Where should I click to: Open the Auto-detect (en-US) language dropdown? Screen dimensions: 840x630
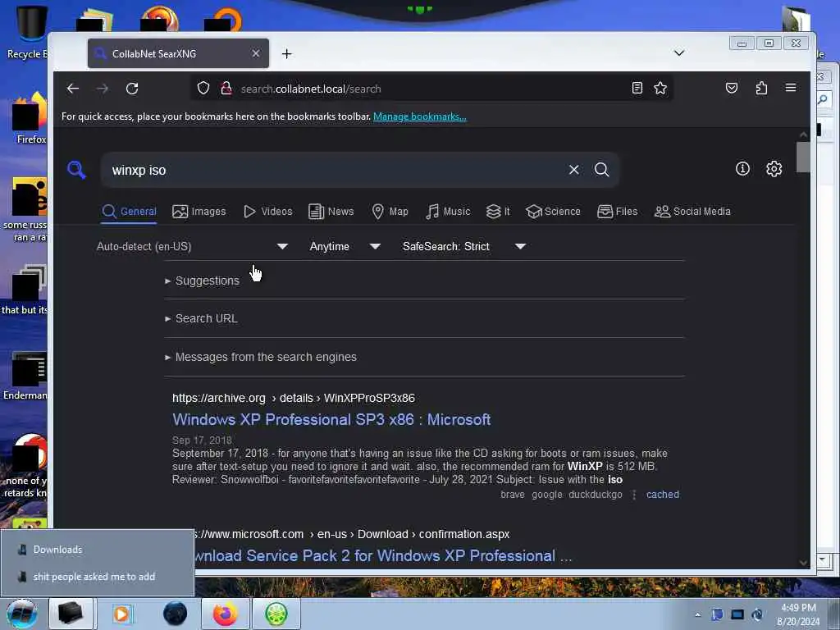192,246
